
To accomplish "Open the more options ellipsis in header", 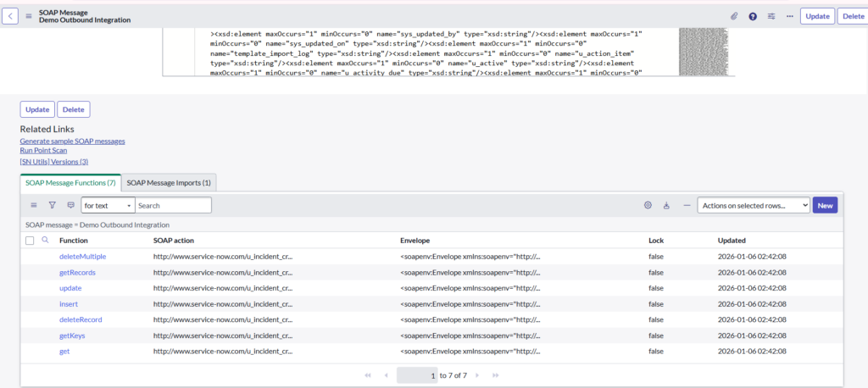I will (x=790, y=16).
